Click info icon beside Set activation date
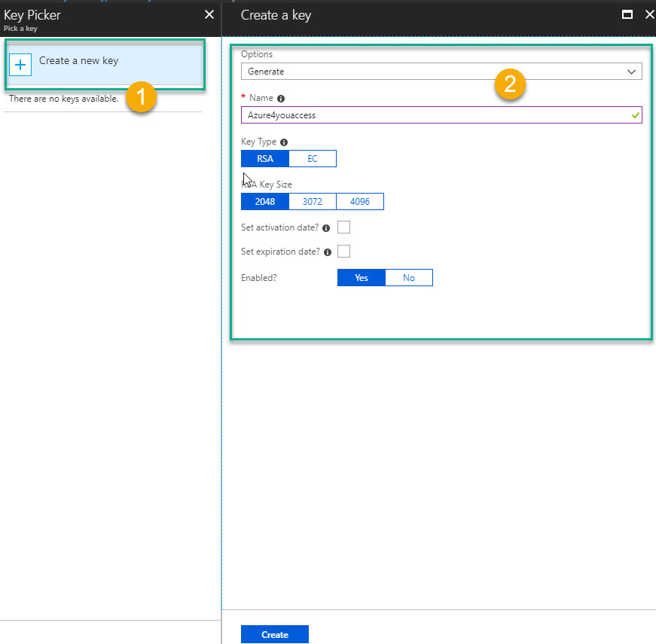The width and height of the screenshot is (656, 644). coord(328,227)
